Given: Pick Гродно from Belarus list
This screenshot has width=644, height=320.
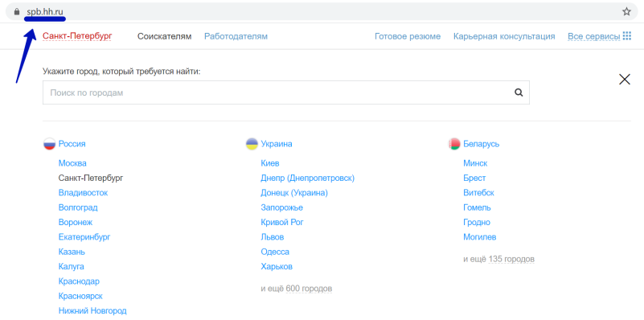Looking at the screenshot, I should (x=477, y=222).
